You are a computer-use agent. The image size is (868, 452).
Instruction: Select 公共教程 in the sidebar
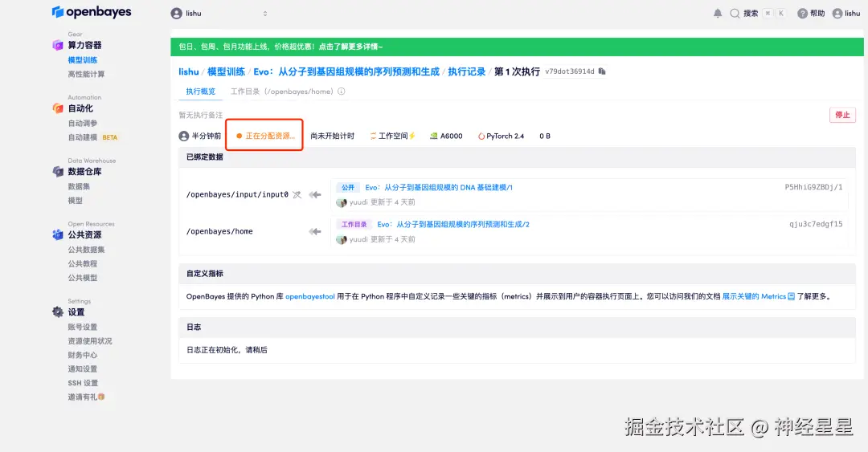tap(83, 264)
